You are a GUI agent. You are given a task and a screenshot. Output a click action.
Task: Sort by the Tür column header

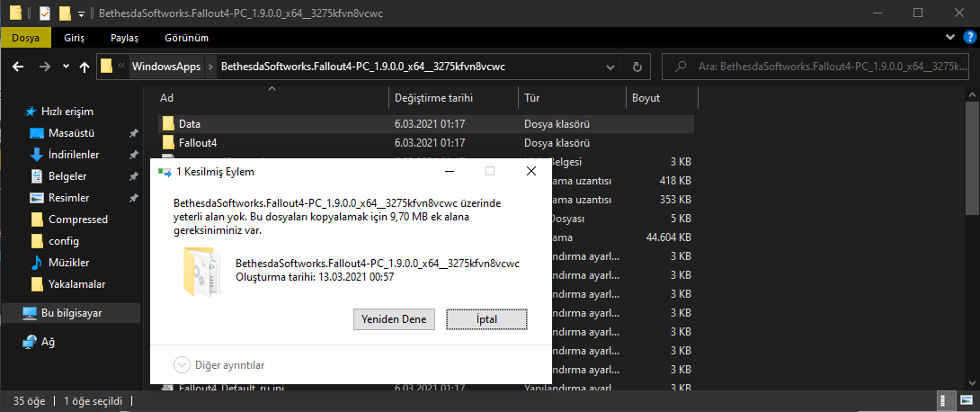click(x=572, y=97)
